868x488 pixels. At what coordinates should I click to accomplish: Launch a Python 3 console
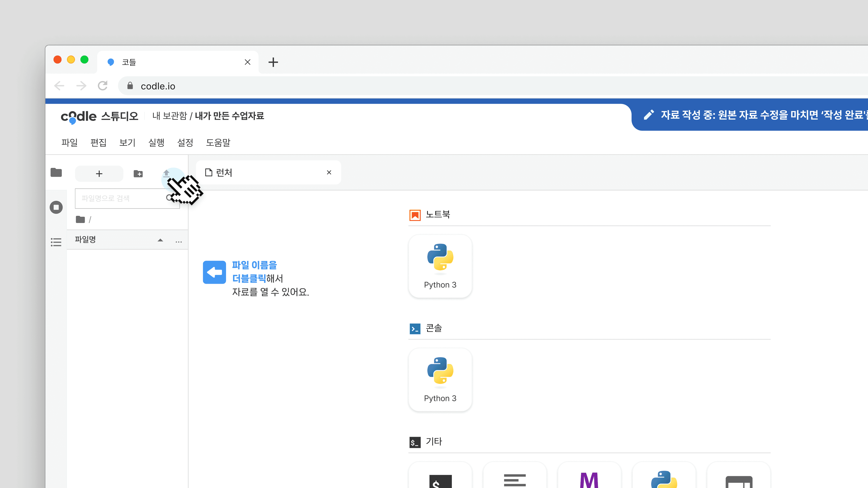(440, 380)
